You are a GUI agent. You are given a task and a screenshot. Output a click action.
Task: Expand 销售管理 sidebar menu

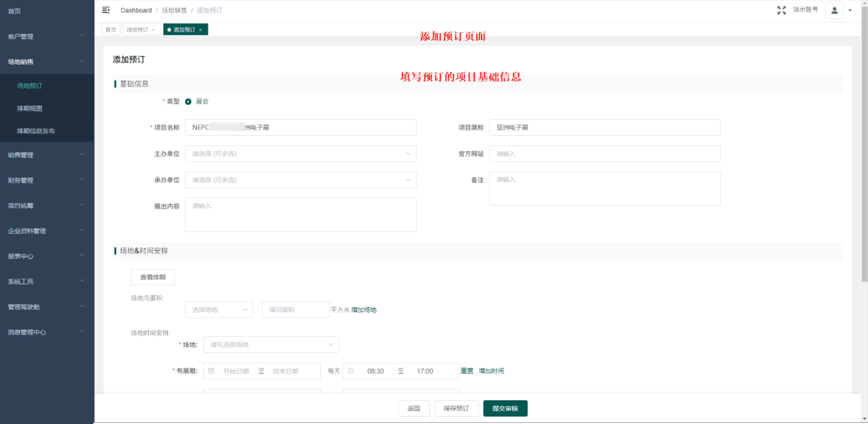click(47, 155)
